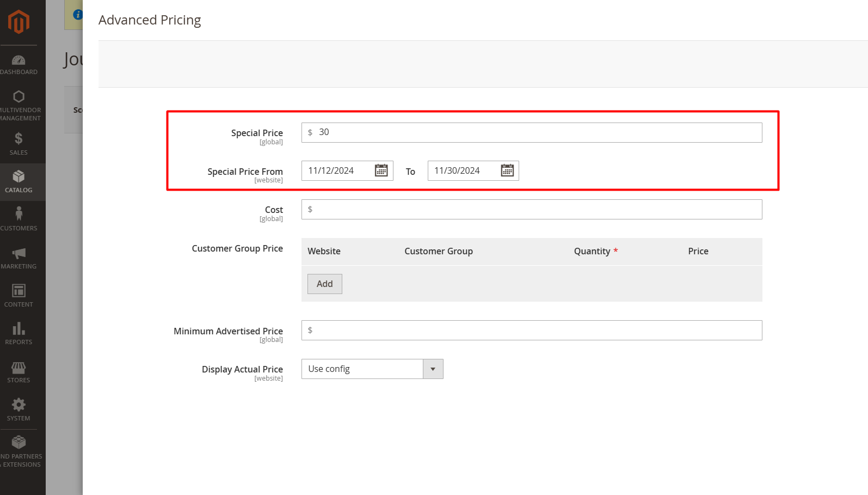The height and width of the screenshot is (495, 868).
Task: Open the Dashboard sidebar menu
Action: 19,65
